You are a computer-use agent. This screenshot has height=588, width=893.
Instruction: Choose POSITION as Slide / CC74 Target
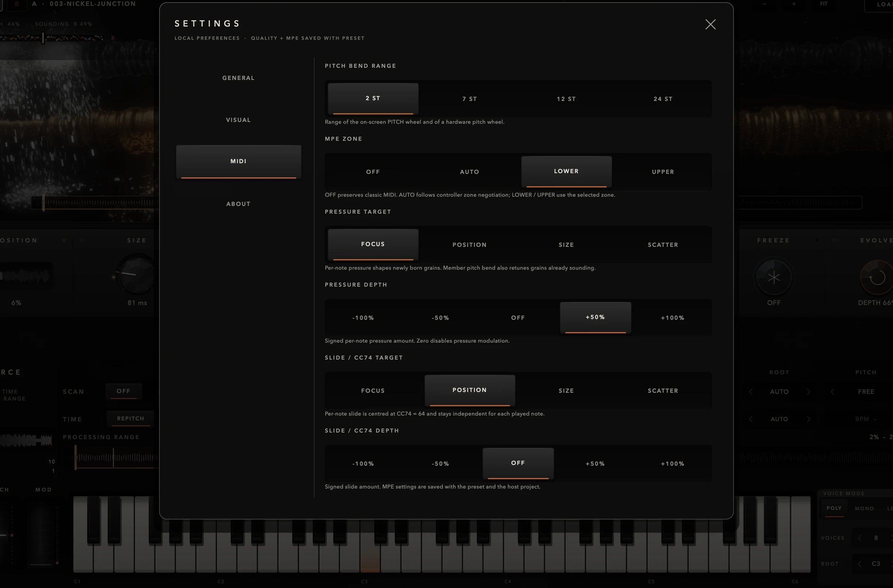pyautogui.click(x=469, y=390)
